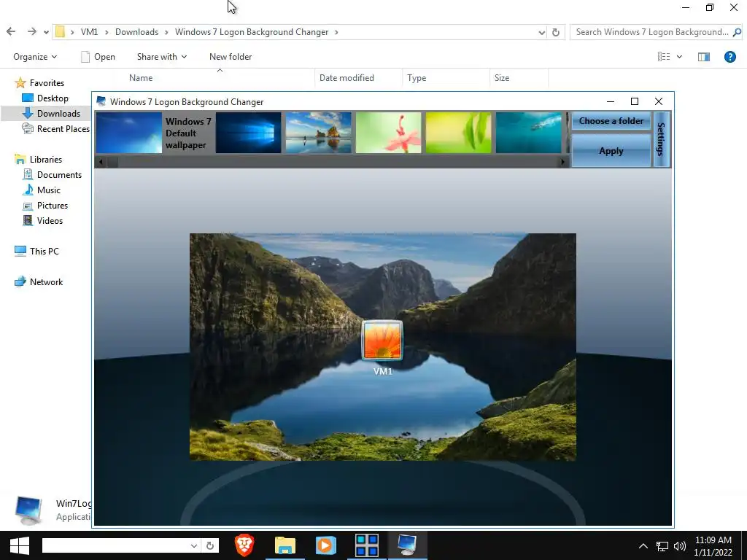Open the Windows Start button

(20, 545)
